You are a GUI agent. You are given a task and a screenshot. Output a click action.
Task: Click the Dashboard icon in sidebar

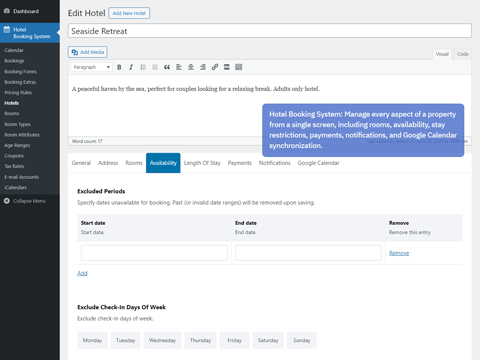pos(7,11)
